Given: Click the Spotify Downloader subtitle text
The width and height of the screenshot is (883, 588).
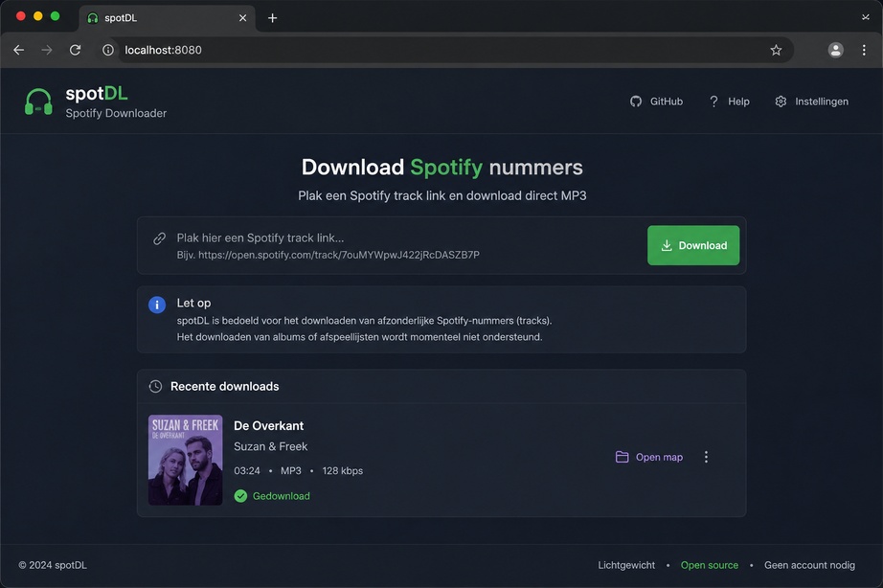Looking at the screenshot, I should 116,113.
